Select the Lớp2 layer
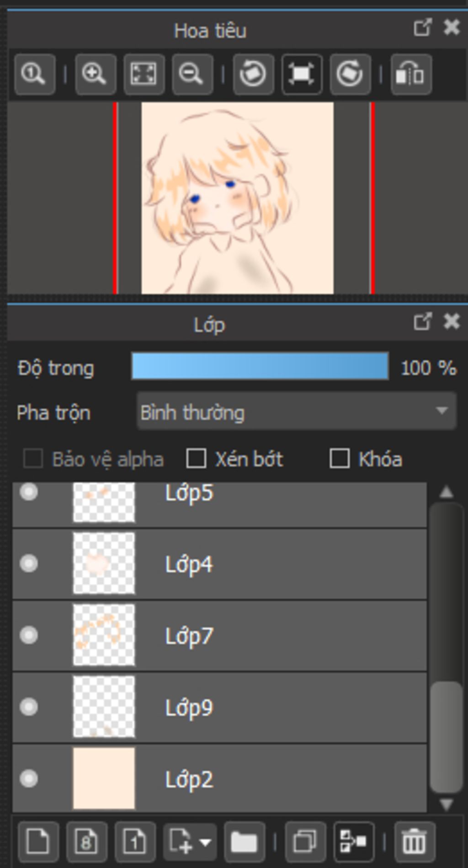Screen dimensions: 468x868 274,779
